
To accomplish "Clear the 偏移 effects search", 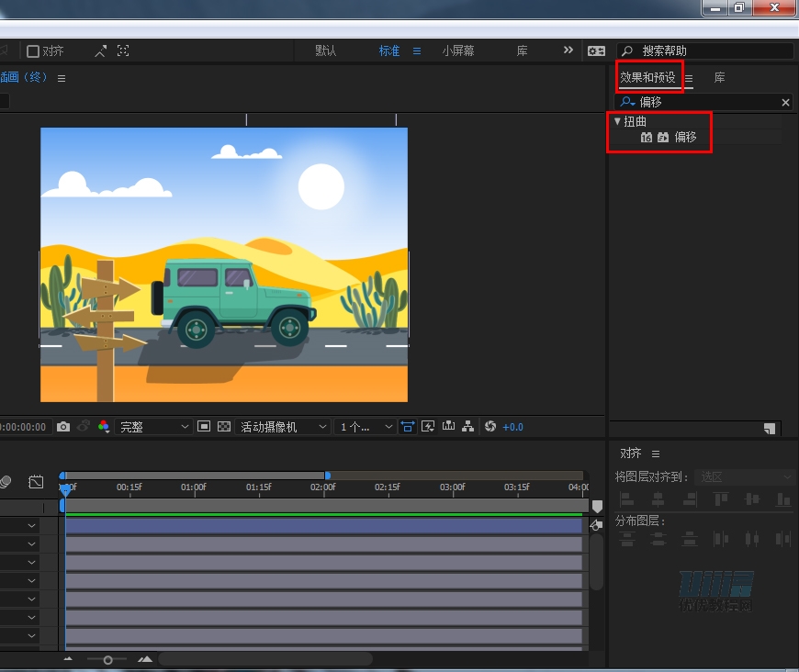I will pos(786,103).
